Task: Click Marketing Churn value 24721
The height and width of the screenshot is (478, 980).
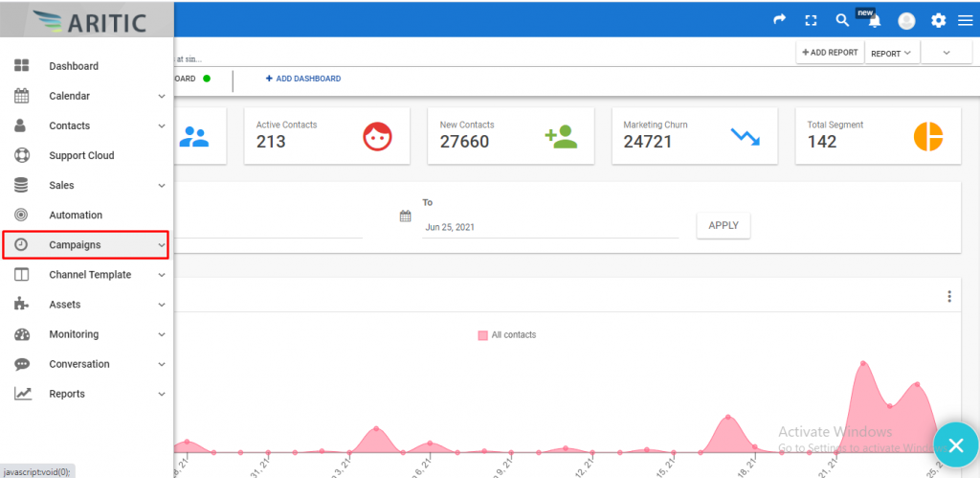Action: click(648, 142)
